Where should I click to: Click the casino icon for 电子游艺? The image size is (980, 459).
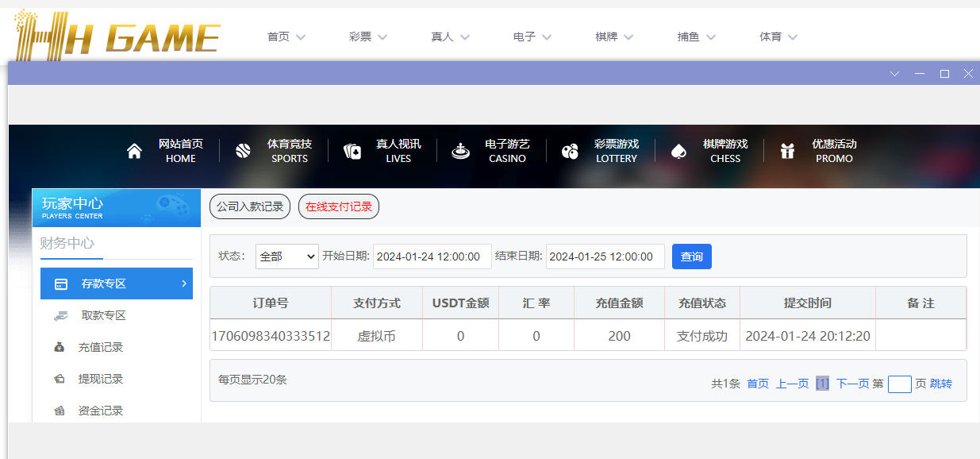point(460,151)
